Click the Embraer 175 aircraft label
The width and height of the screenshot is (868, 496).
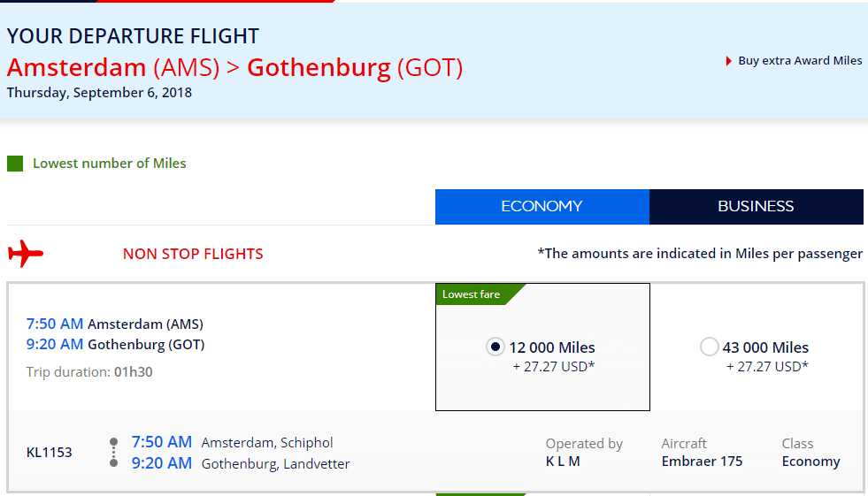(x=702, y=462)
